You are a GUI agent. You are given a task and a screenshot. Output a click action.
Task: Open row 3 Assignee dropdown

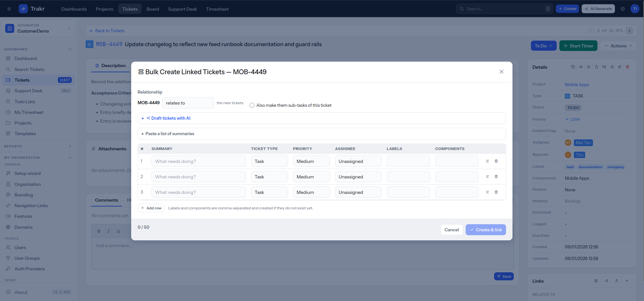(x=358, y=192)
